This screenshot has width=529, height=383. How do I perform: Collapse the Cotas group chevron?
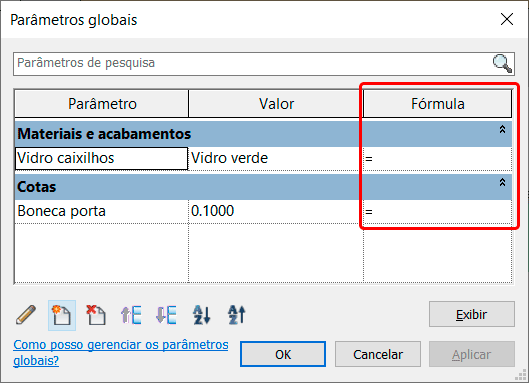[x=502, y=182]
